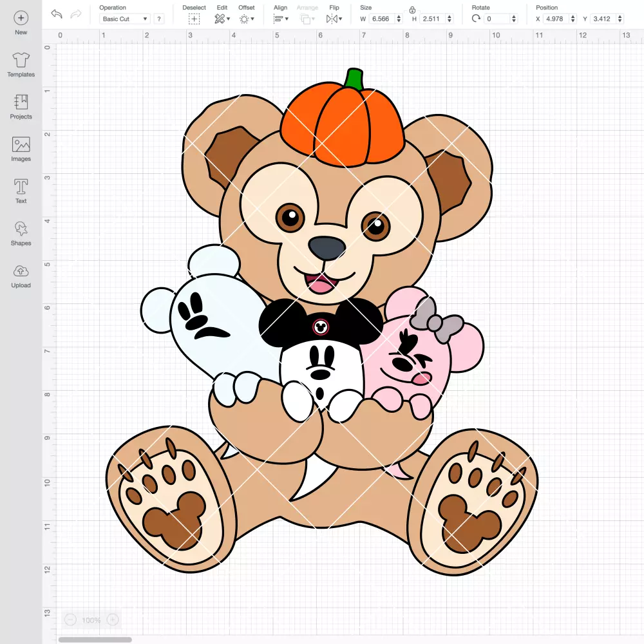Click the 100% zoom level label
The image size is (644, 644).
pos(91,620)
